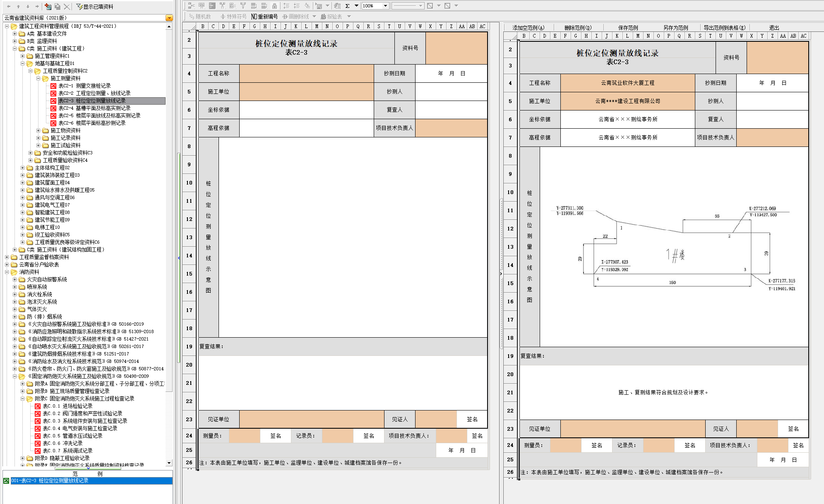
Task: Select 表C.0.7 系统调试记录
Action: point(67,451)
